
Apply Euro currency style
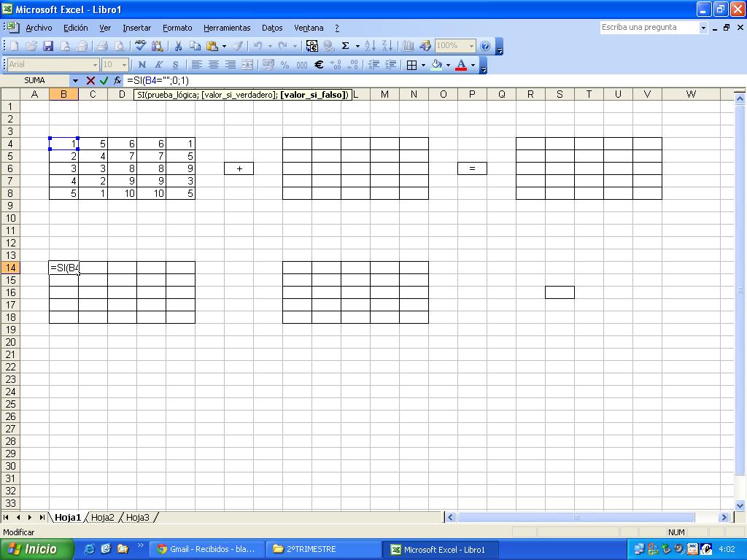point(319,65)
